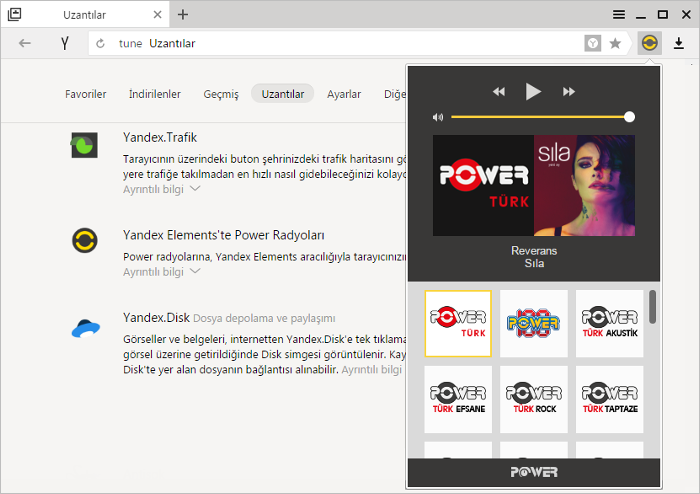This screenshot has width=700, height=494.
Task: Open the Ayarlar tab
Action: tap(344, 94)
